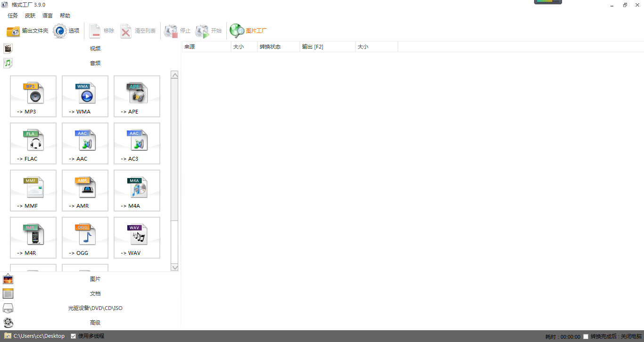
Task: Expand the 图片 picture category
Action: click(x=95, y=279)
